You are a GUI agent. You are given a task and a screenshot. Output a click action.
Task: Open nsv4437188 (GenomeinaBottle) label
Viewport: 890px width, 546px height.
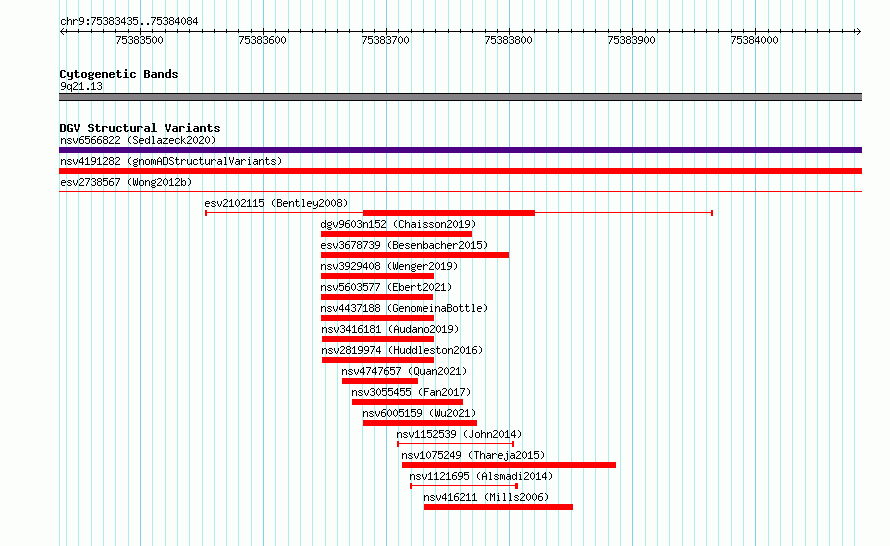[404, 308]
